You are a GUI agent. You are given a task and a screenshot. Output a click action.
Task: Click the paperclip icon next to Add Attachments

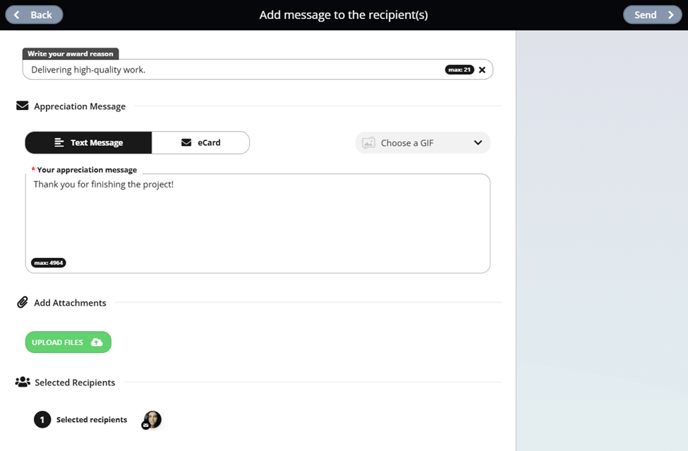[x=22, y=302]
